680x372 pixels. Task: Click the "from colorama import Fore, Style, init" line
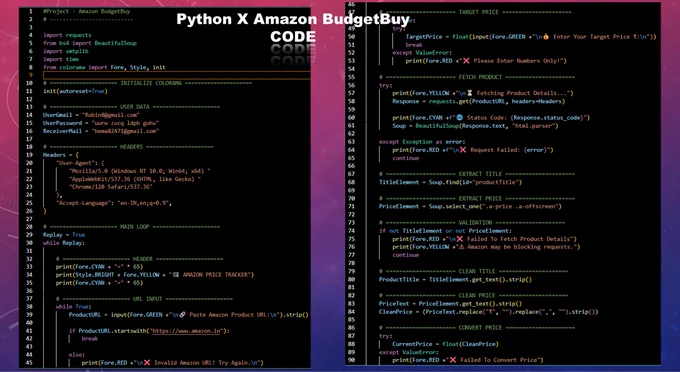coord(104,67)
